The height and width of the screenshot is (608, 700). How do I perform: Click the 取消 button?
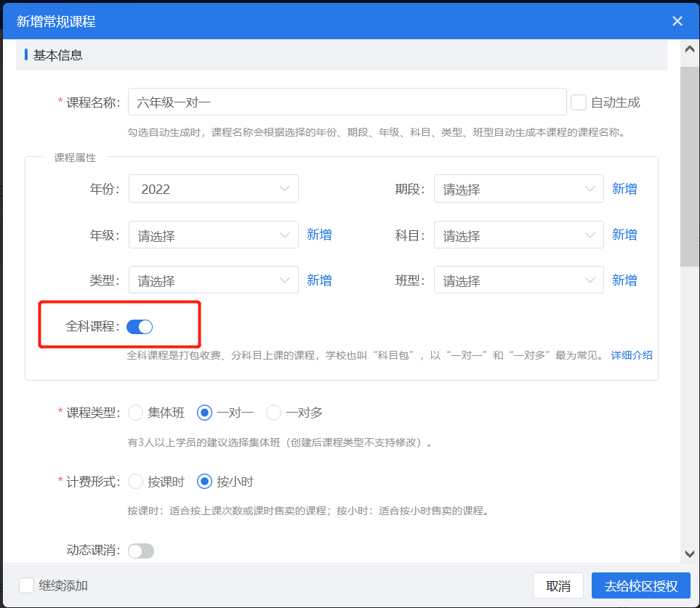click(x=558, y=585)
